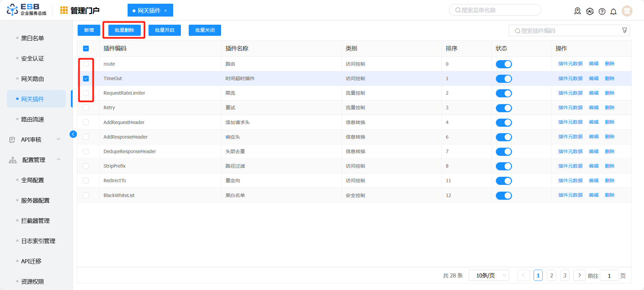Click the AI assistant icon in header
644x290 pixels.
590,11
